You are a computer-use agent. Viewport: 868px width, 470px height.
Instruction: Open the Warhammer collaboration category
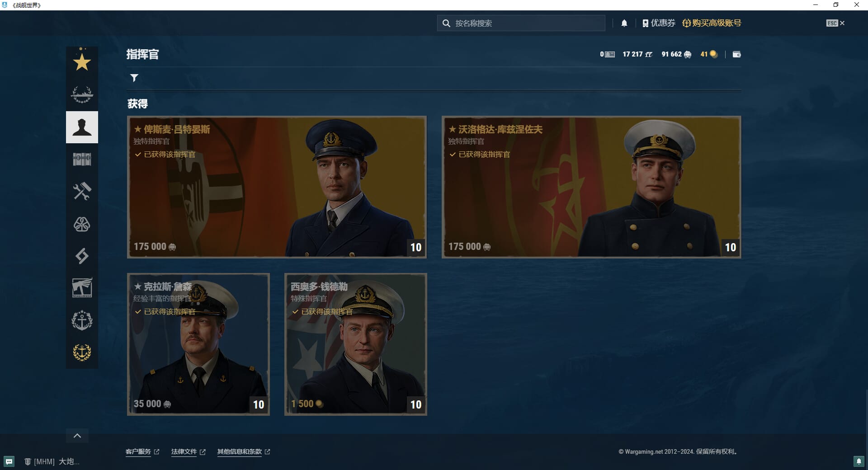82,288
